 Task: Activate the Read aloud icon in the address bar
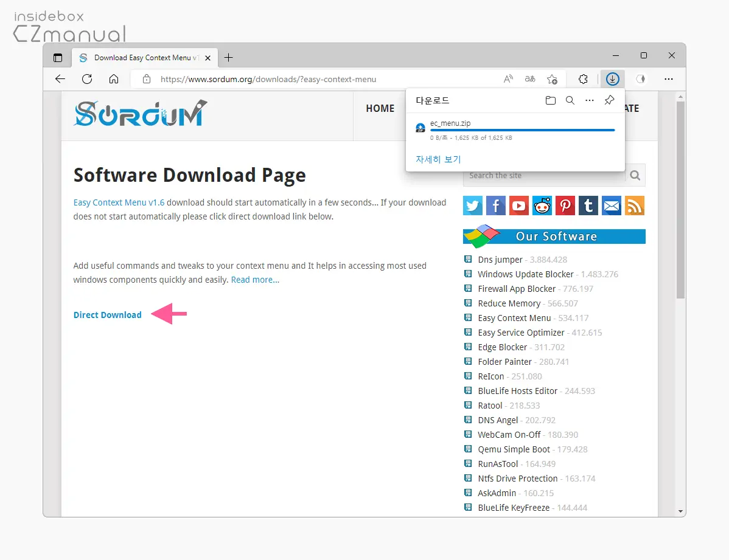pyautogui.click(x=508, y=79)
